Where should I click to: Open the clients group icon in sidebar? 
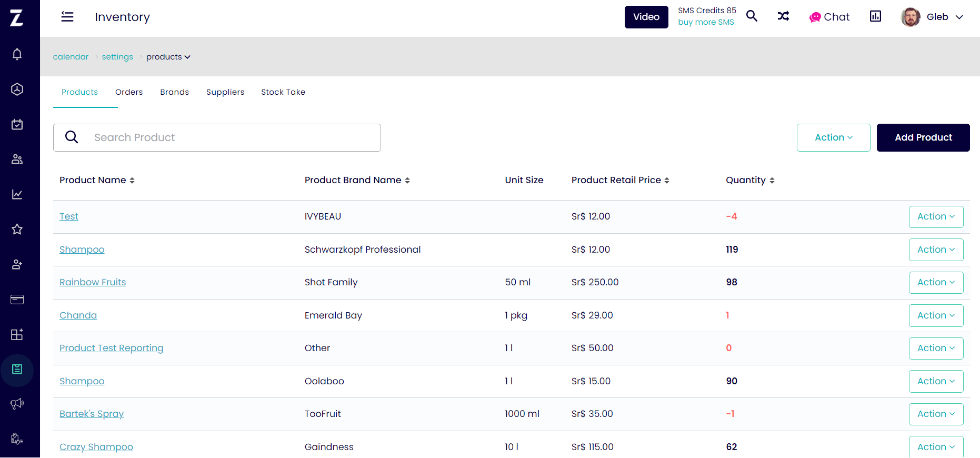coord(17,159)
